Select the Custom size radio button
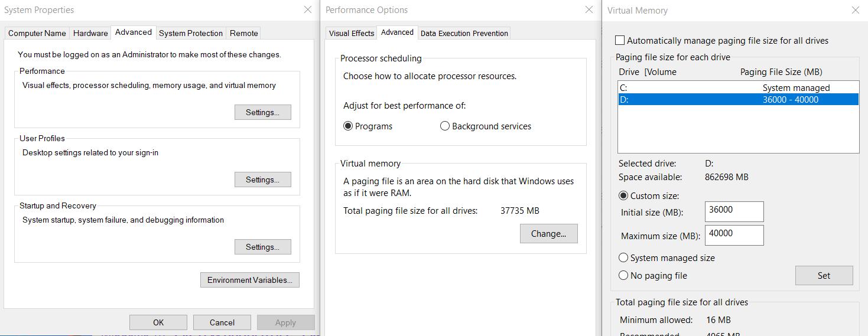868x336 pixels. point(623,196)
